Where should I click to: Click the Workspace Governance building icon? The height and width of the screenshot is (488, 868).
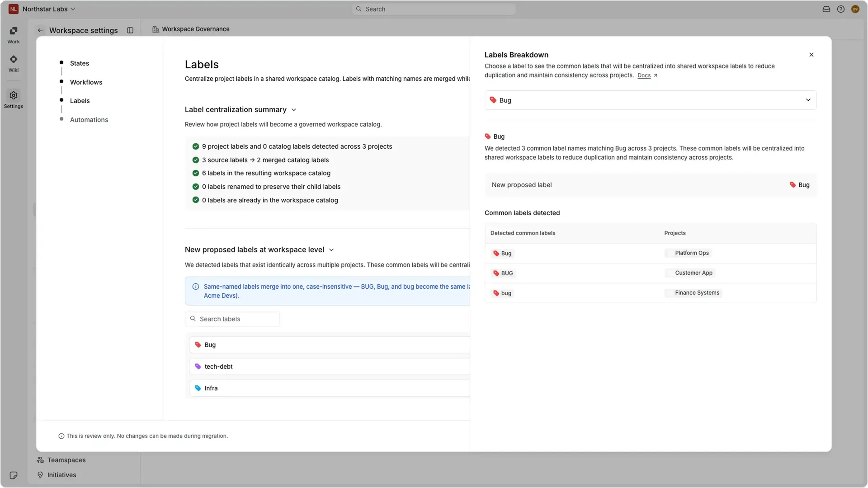pos(156,29)
